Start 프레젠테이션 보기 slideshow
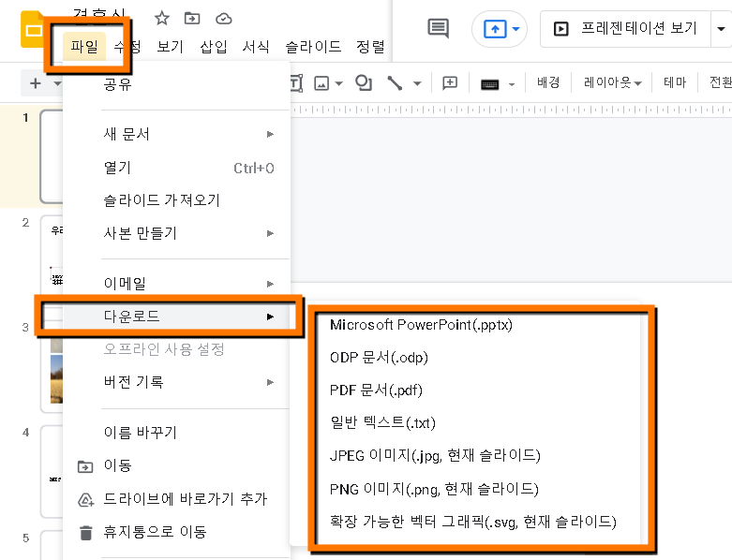The image size is (732, 560). click(625, 29)
